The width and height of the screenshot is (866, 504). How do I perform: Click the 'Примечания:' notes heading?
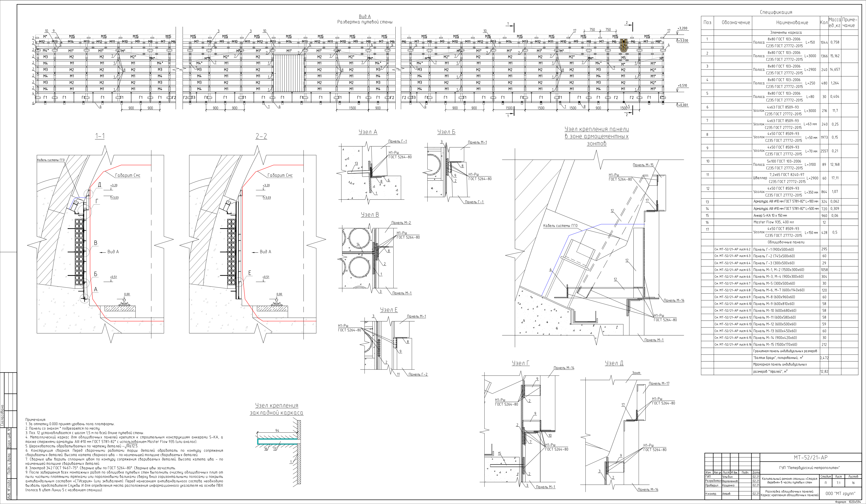click(x=35, y=420)
